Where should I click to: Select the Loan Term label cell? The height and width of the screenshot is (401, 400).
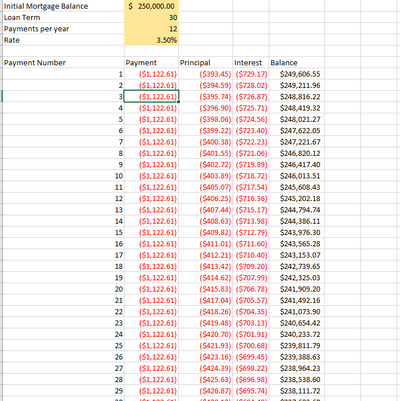[x=63, y=18]
